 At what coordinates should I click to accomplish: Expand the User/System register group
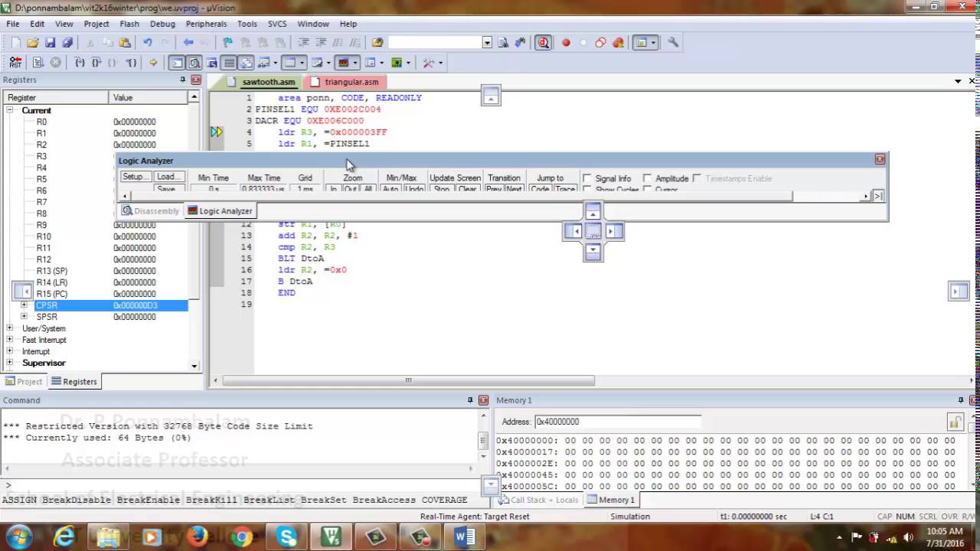coord(10,328)
